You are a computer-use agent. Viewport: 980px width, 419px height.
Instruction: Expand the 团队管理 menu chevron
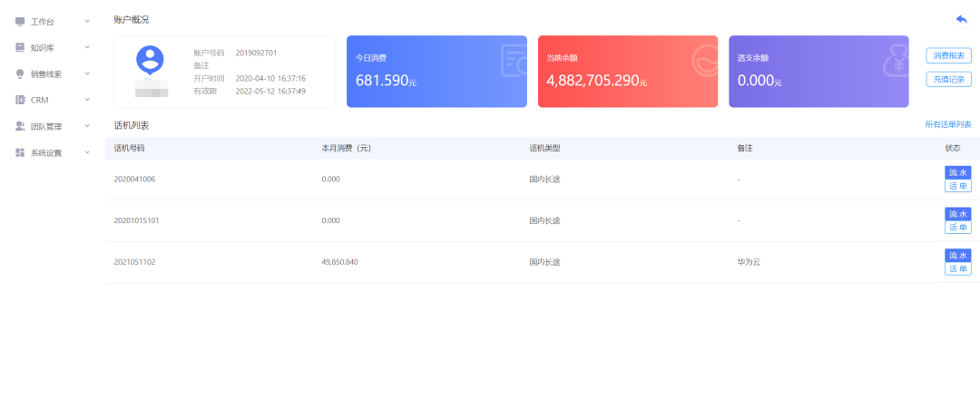pyautogui.click(x=87, y=126)
